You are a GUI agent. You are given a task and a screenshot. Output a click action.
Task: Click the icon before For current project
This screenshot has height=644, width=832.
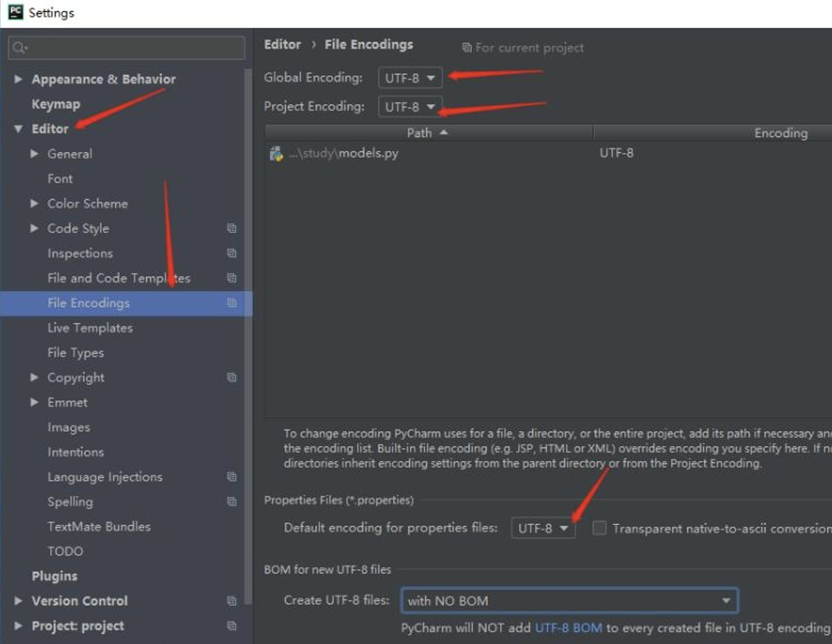467,48
